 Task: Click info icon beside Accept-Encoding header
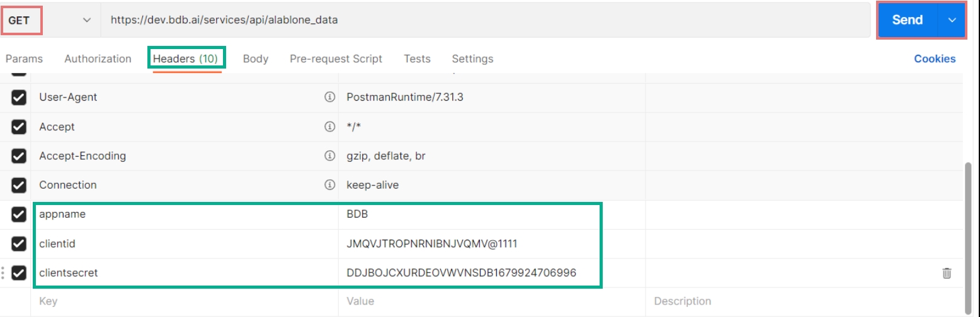[x=329, y=155]
